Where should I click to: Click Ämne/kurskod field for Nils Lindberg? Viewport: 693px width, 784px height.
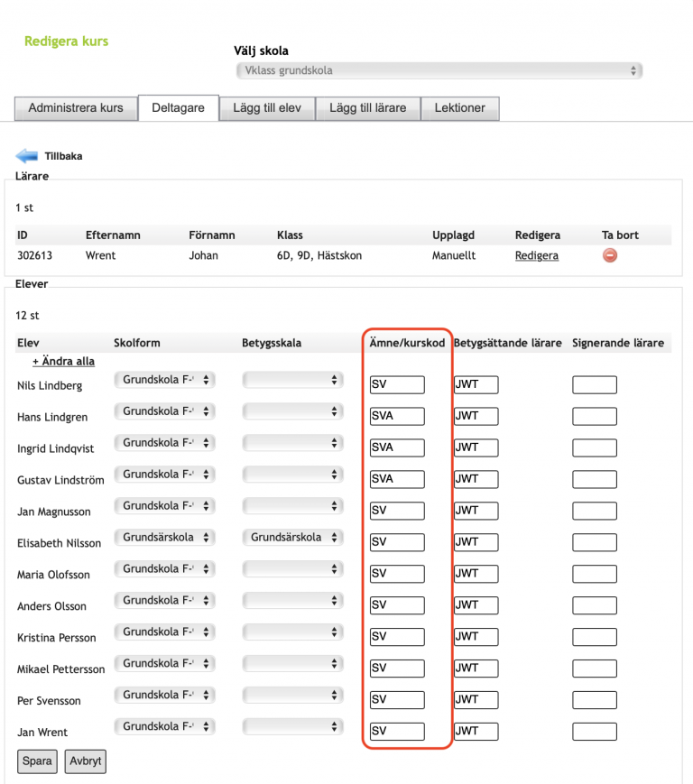(x=396, y=385)
